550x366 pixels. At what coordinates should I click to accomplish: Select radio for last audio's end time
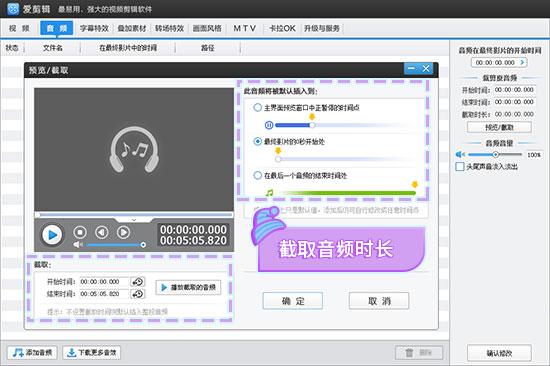click(x=257, y=175)
